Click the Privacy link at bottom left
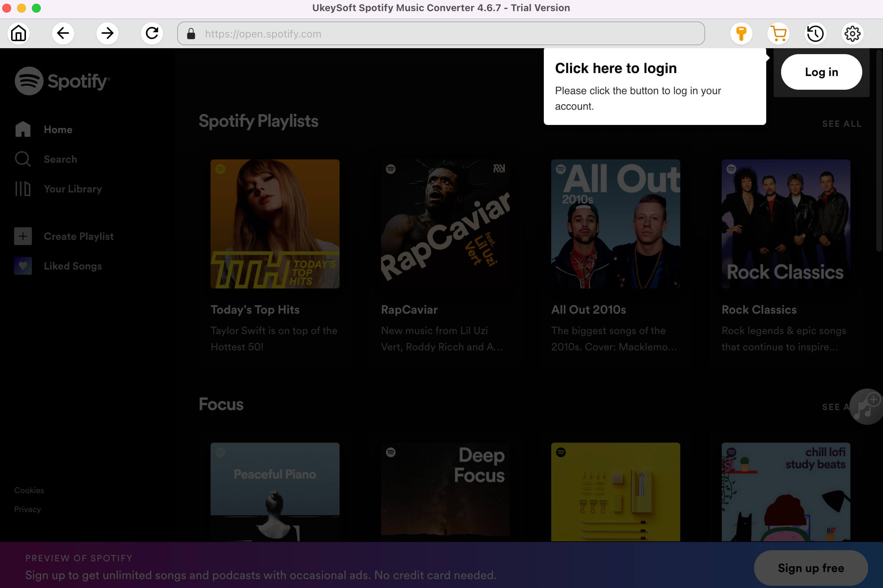883x588 pixels. (x=27, y=509)
